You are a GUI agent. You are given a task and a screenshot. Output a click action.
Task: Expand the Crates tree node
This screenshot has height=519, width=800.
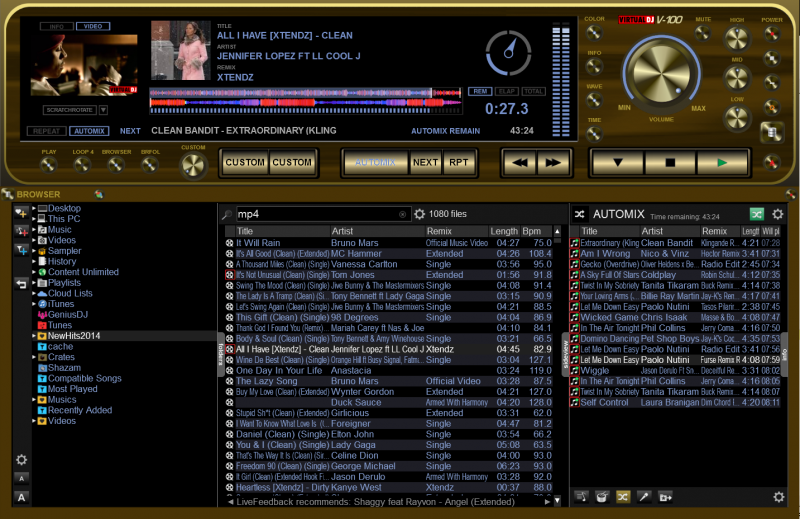pyautogui.click(x=34, y=357)
